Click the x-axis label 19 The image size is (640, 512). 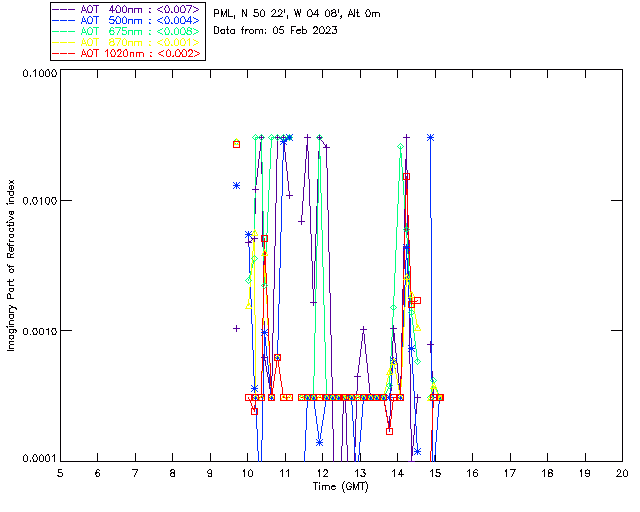pyautogui.click(x=585, y=473)
